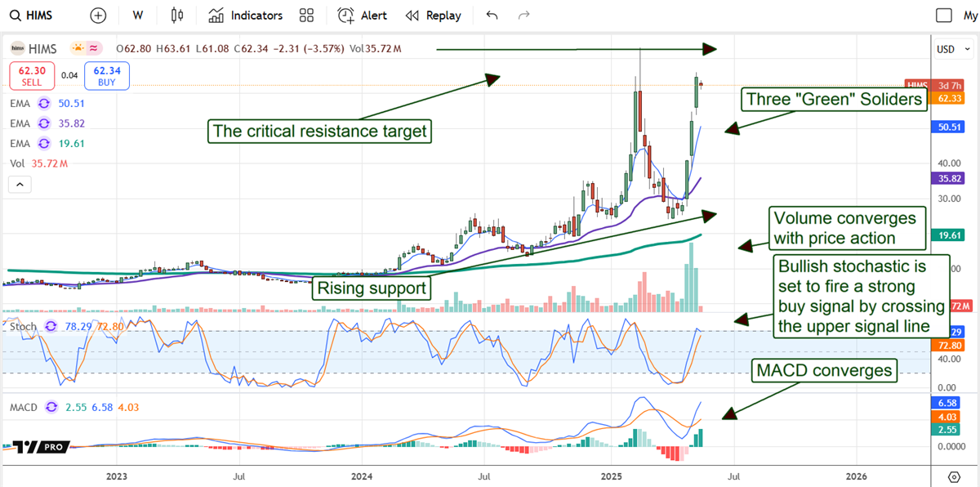980x487 pixels.
Task: Click the add symbol plus icon
Action: click(x=98, y=16)
